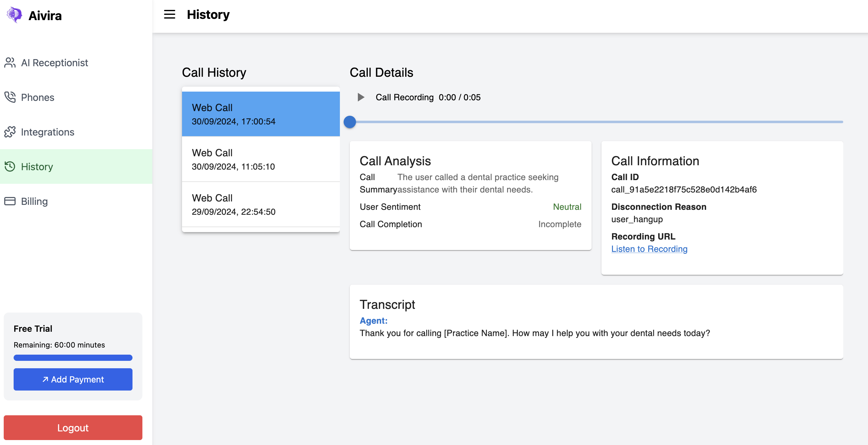Open the Billing section
Viewport: 868px width, 445px height.
coord(34,201)
